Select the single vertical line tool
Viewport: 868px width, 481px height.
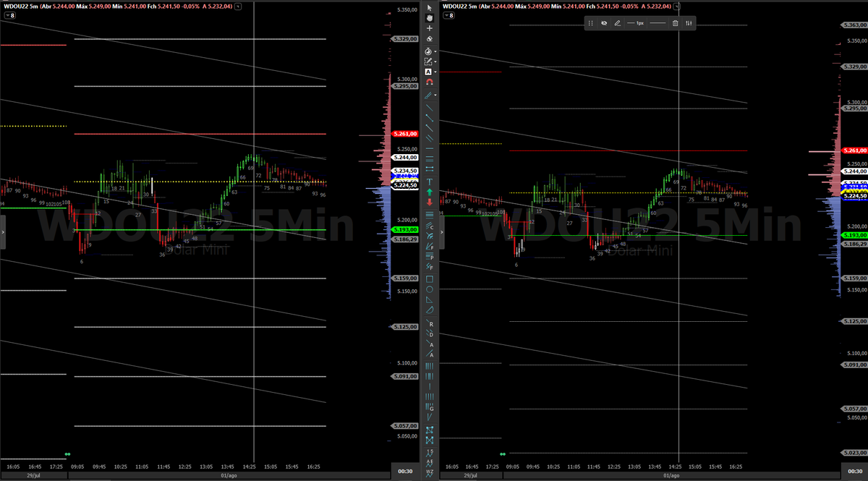click(x=429, y=386)
